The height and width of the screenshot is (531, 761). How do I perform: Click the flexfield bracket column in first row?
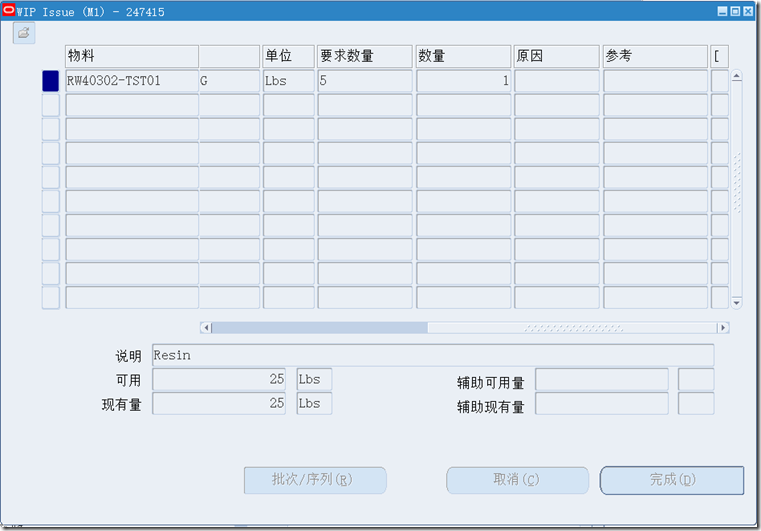(720, 81)
